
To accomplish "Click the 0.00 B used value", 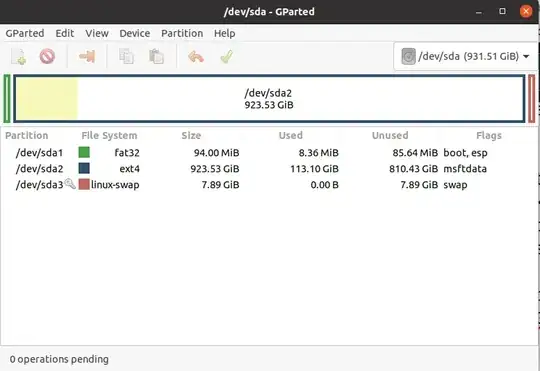I will [x=325, y=185].
